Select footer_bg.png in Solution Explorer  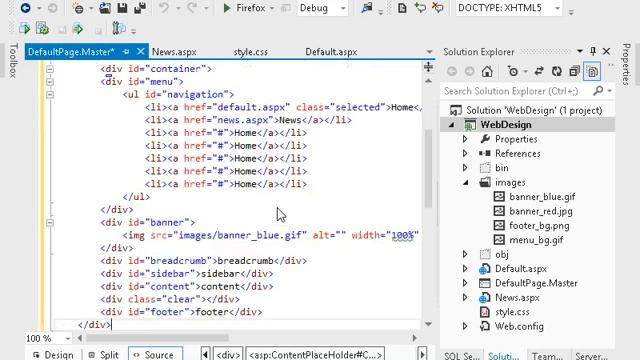pos(539,225)
